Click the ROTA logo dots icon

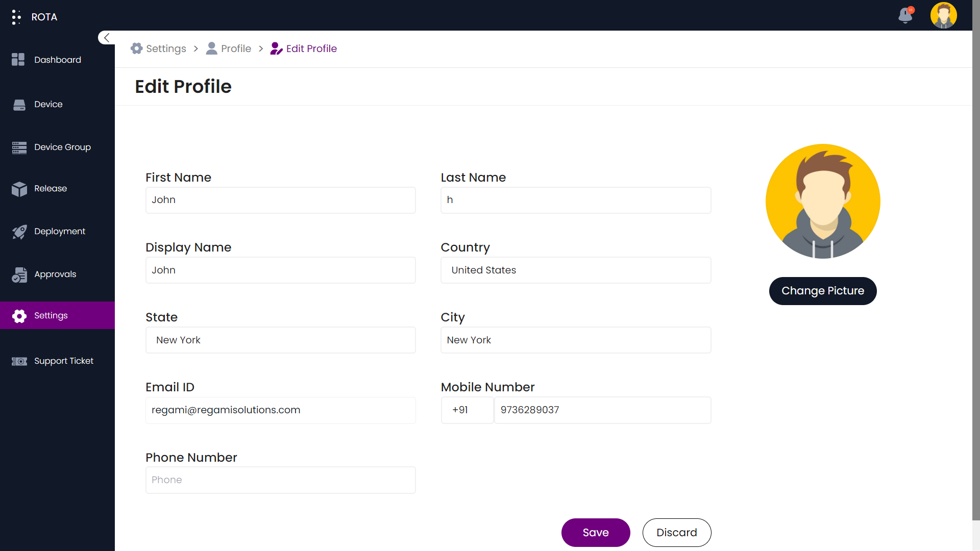click(16, 17)
